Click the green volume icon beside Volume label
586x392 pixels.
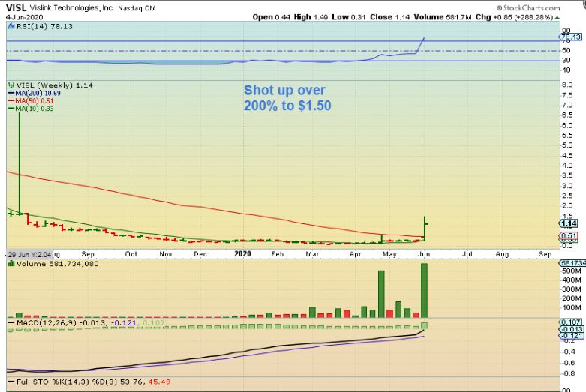pos(10,264)
